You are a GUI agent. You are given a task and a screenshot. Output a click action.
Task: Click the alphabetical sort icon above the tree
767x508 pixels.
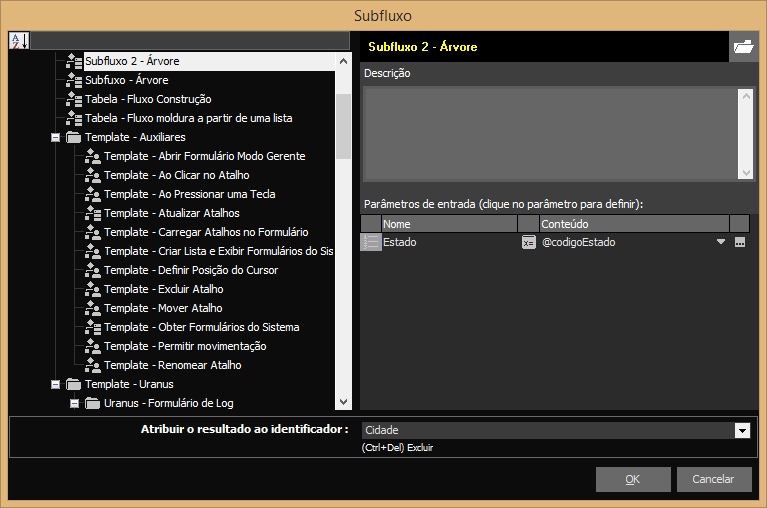pyautogui.click(x=19, y=41)
